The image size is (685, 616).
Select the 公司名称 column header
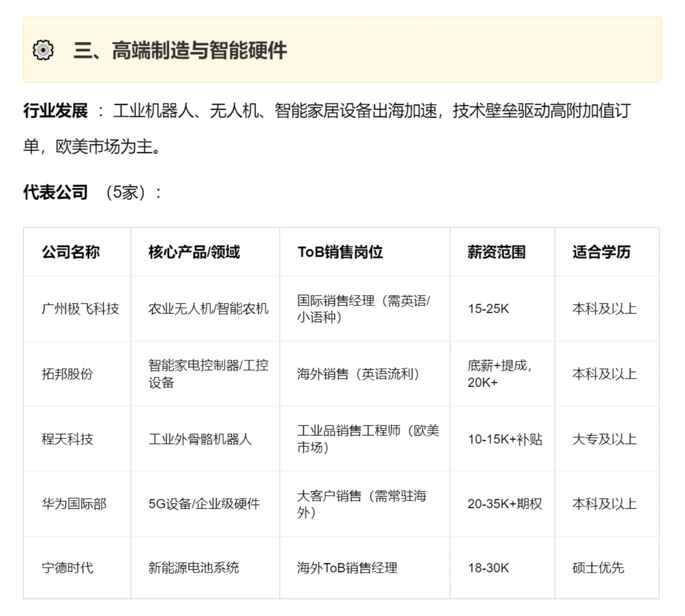click(x=71, y=252)
